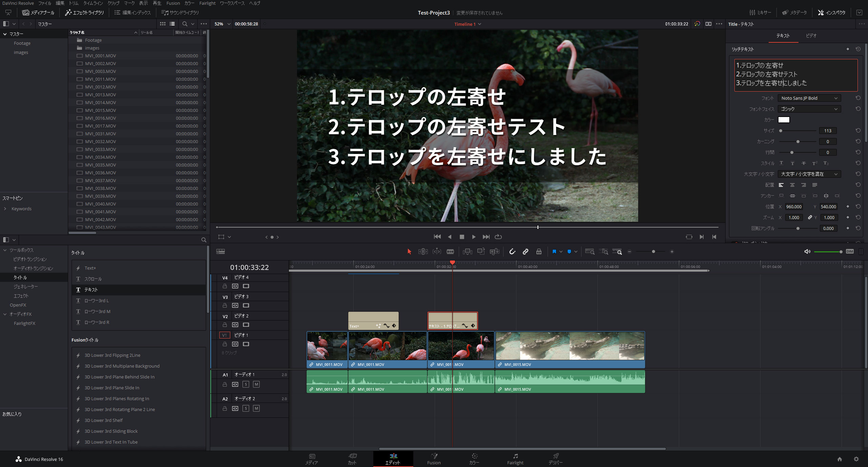868x467 pixels.
Task: Open the effects library panel button
Action: [x=85, y=13]
